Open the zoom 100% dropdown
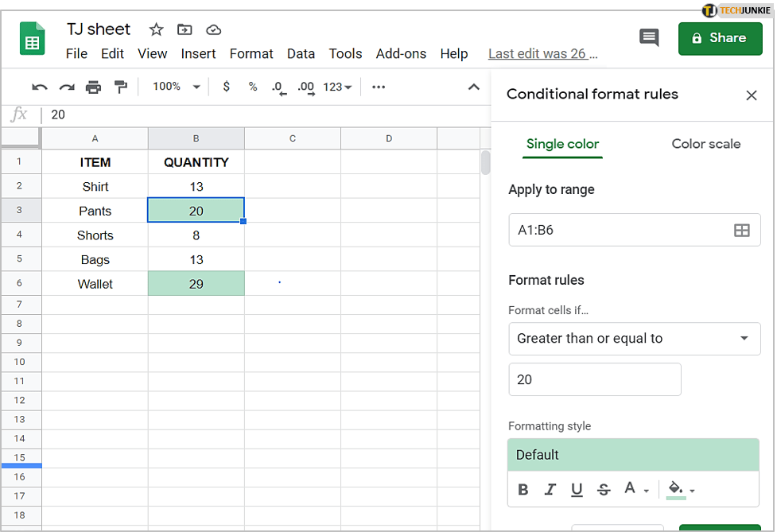 176,87
